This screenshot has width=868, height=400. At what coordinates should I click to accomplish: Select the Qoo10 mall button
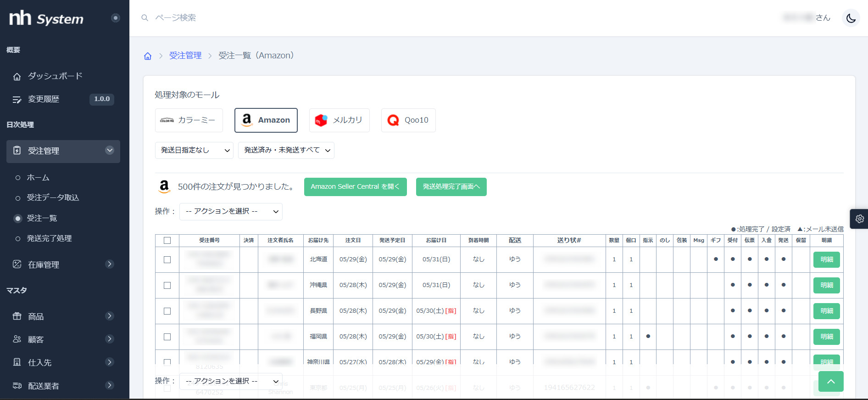[x=408, y=120]
